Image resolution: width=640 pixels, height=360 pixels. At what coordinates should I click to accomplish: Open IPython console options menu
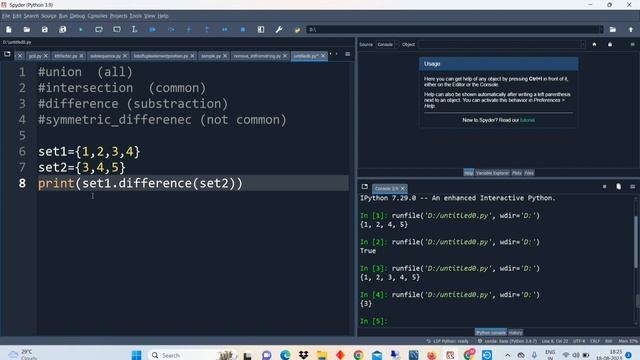(x=632, y=187)
